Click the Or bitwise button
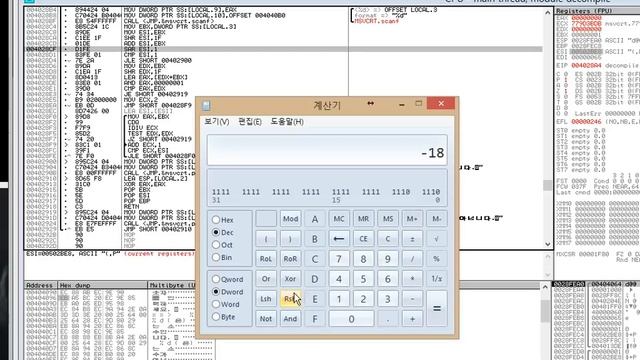Viewport: 640px width, 360px height. coord(266,279)
